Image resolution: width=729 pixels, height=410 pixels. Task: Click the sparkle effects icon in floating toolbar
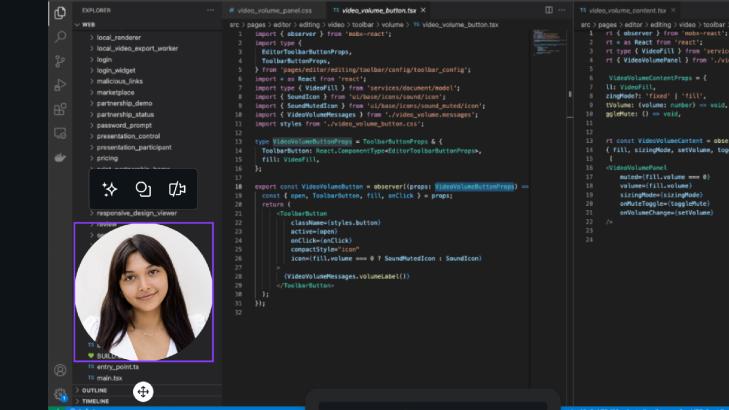(111, 189)
